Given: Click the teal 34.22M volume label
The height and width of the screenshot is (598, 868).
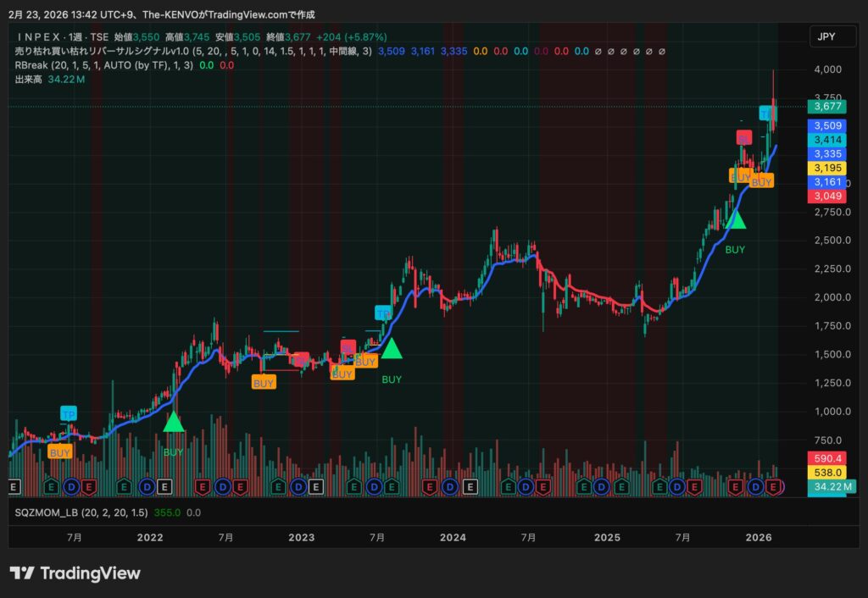Looking at the screenshot, I should pos(832,486).
